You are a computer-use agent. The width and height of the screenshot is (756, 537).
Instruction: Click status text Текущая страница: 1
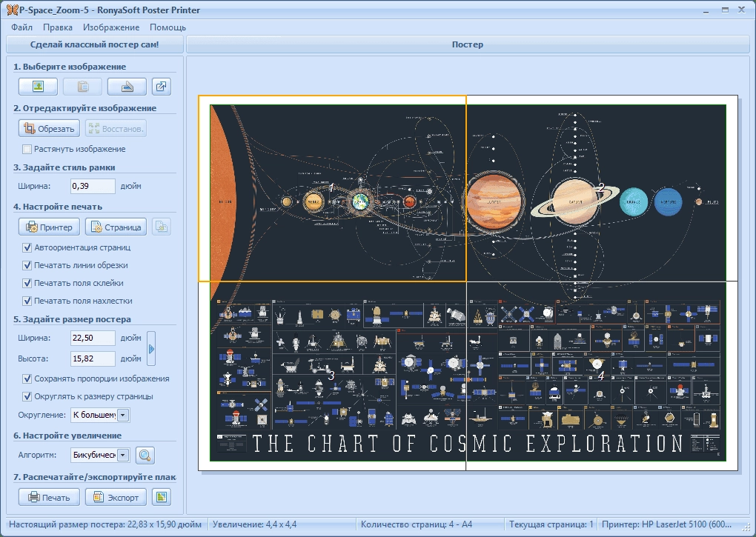click(x=551, y=524)
